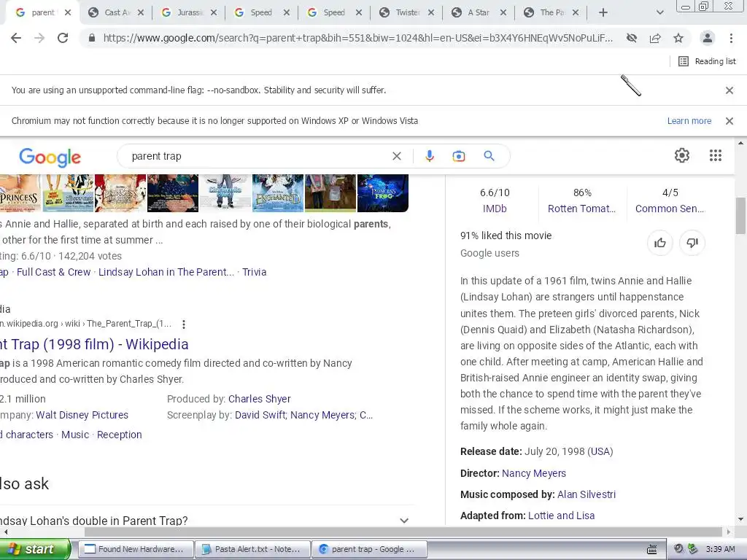Viewport: 747px width, 560px height.
Task: Dismiss the Windows XP unsupported notice
Action: tap(729, 121)
